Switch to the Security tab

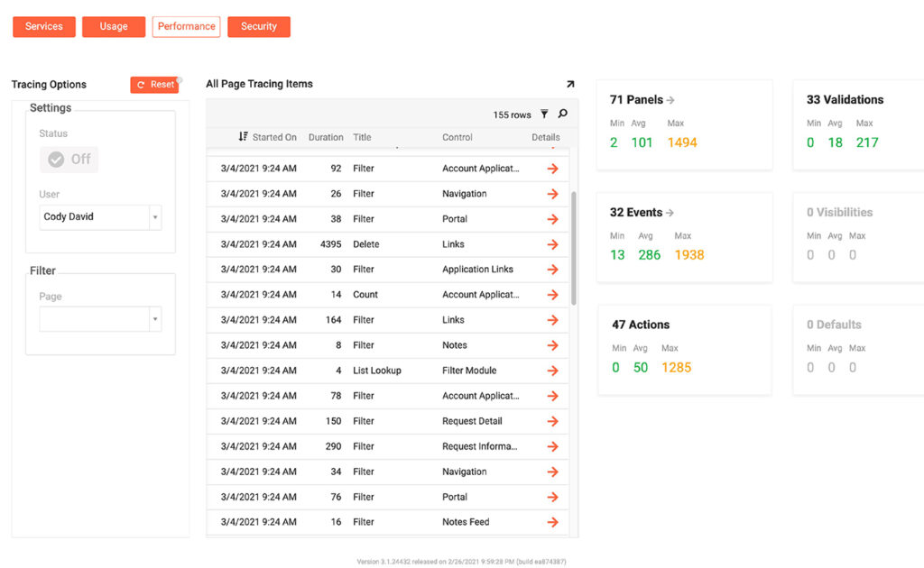259,27
